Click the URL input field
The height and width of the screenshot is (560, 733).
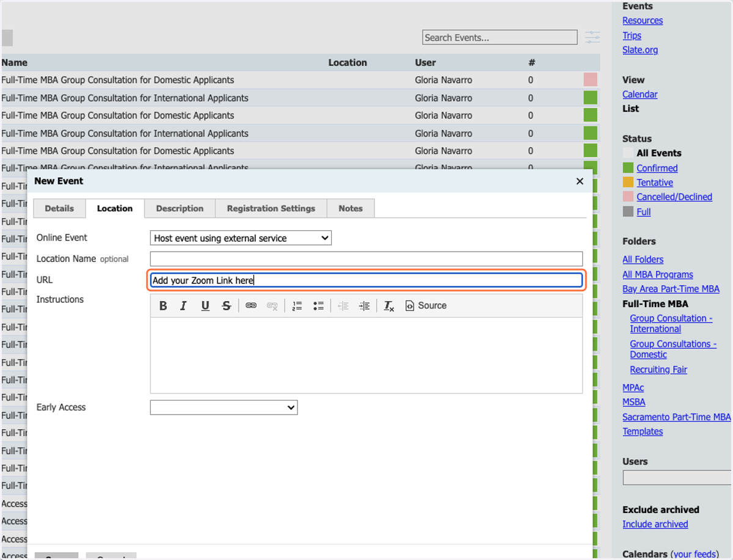[x=366, y=280]
